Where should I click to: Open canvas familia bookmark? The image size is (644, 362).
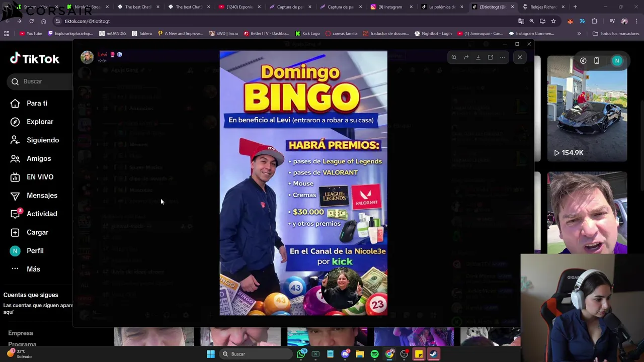[341, 34]
